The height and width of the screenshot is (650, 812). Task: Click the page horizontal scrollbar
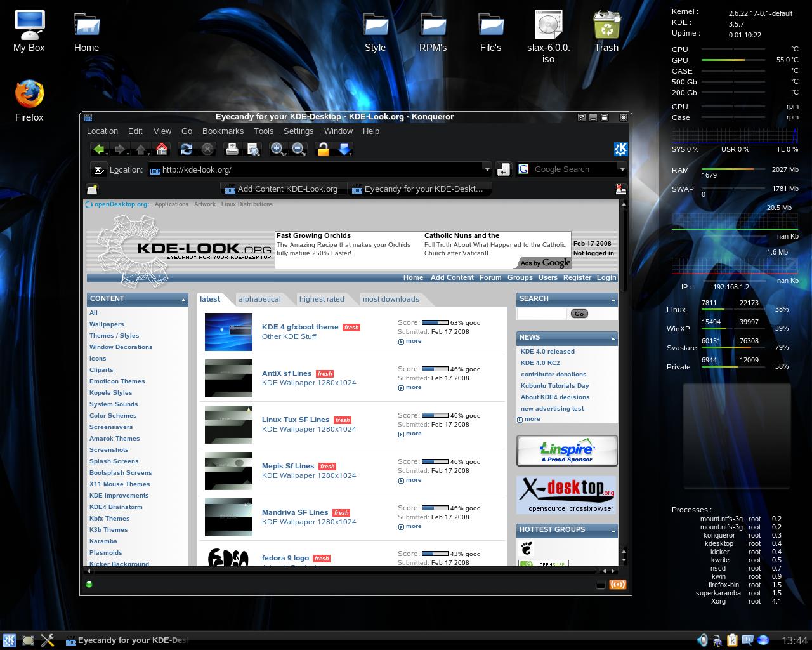(346, 571)
